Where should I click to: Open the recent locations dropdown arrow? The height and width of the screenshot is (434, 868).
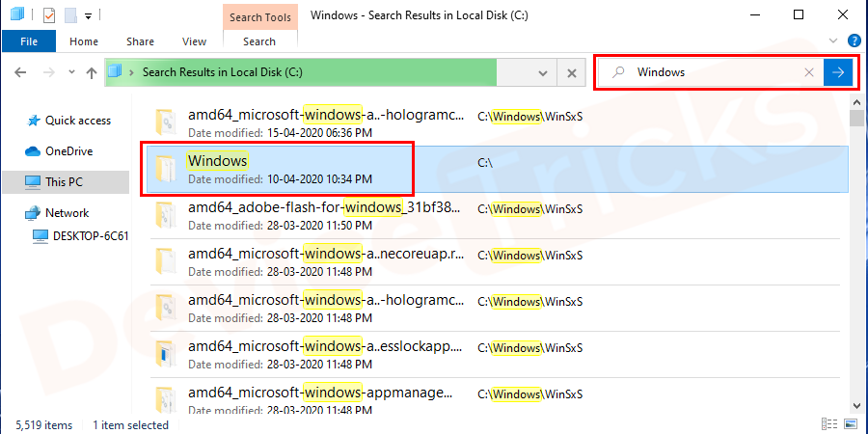coord(71,72)
